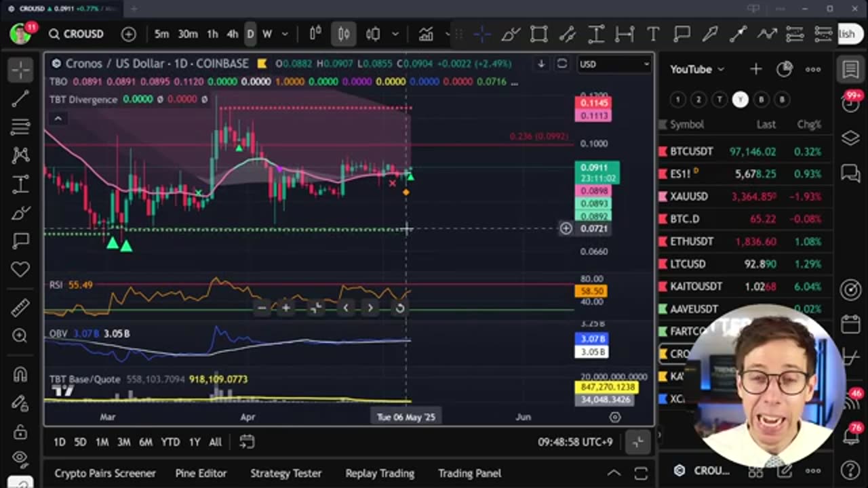The image size is (868, 488).
Task: Select watchlist quick-switch circle 2
Action: coord(698,100)
